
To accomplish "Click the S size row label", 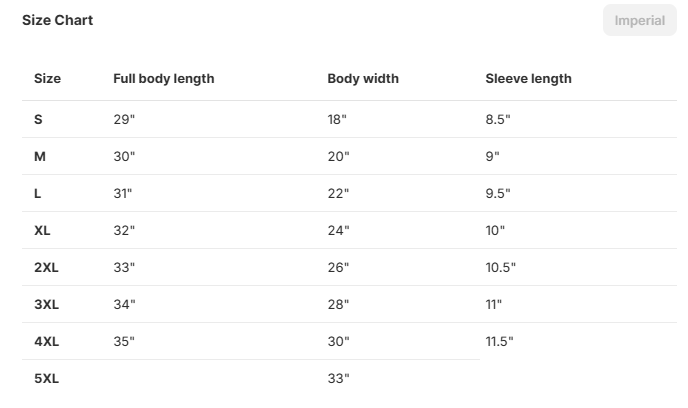I will 38,119.
